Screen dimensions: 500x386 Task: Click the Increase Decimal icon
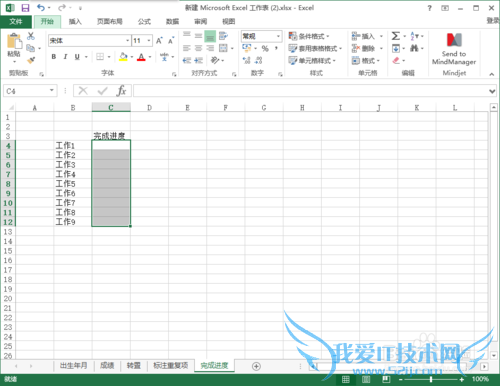[247, 61]
